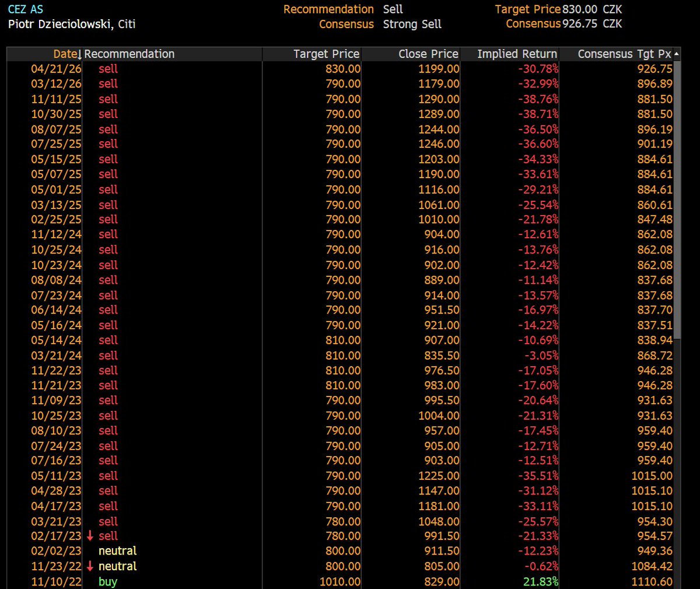Click consensus 901.19 cell

(x=654, y=144)
